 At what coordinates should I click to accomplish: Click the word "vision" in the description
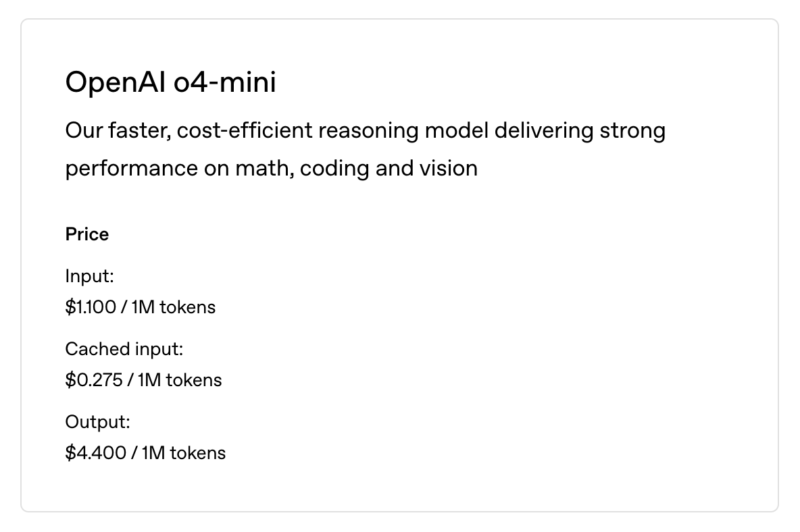coord(444,168)
